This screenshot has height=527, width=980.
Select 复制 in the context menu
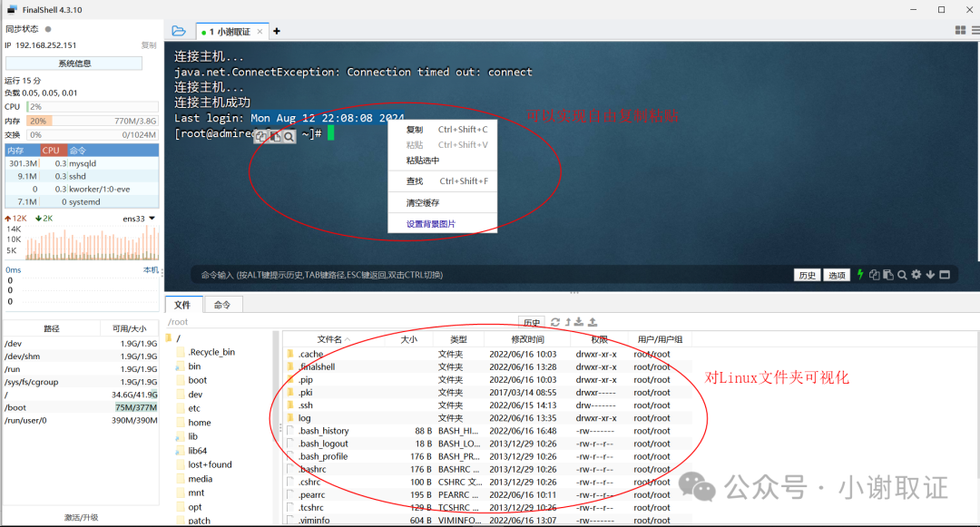coord(443,129)
